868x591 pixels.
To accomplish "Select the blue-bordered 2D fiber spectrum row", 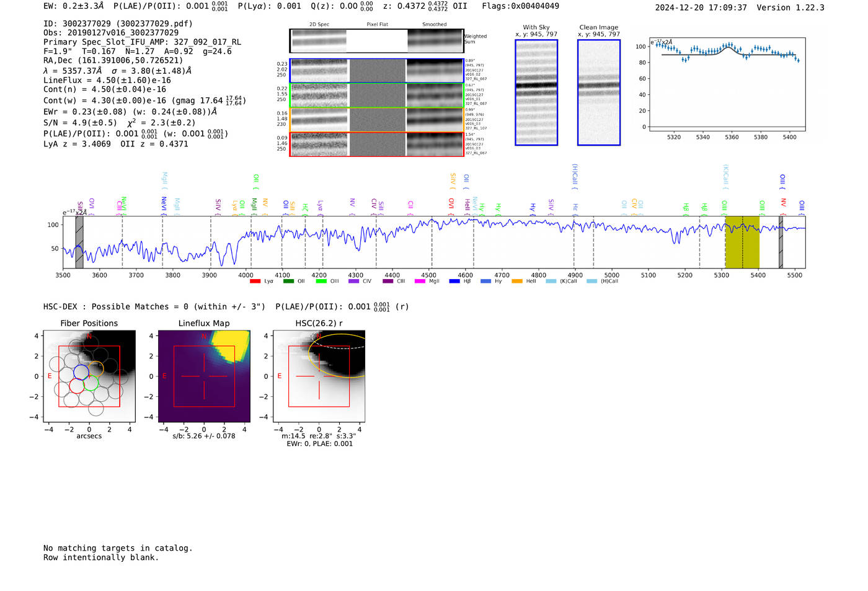I will click(376, 71).
